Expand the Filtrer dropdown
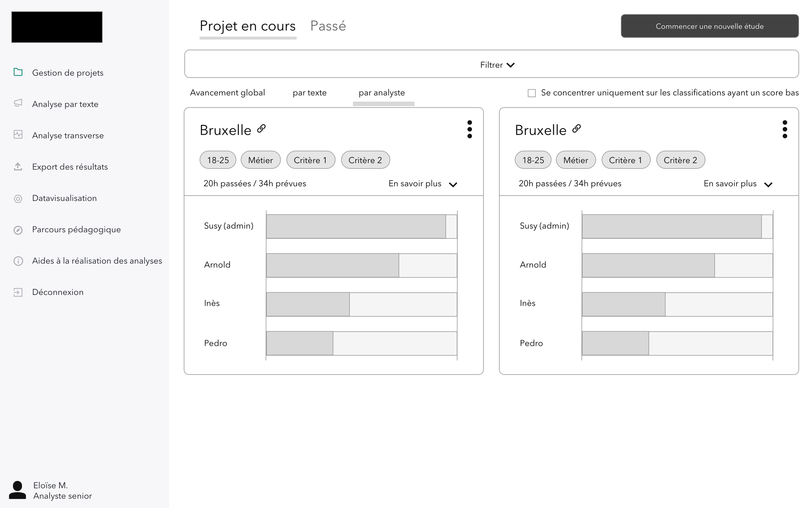Image resolution: width=812 pixels, height=508 pixels. click(x=497, y=65)
